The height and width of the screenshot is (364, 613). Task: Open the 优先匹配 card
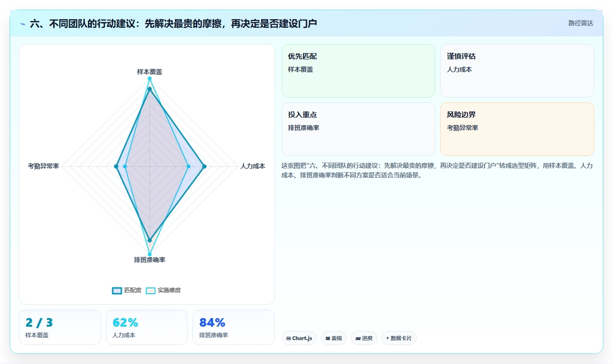pos(358,71)
